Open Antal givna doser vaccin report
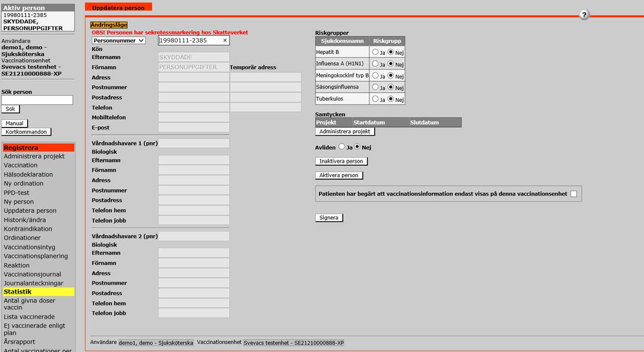This screenshot has width=644, height=352. click(29, 304)
